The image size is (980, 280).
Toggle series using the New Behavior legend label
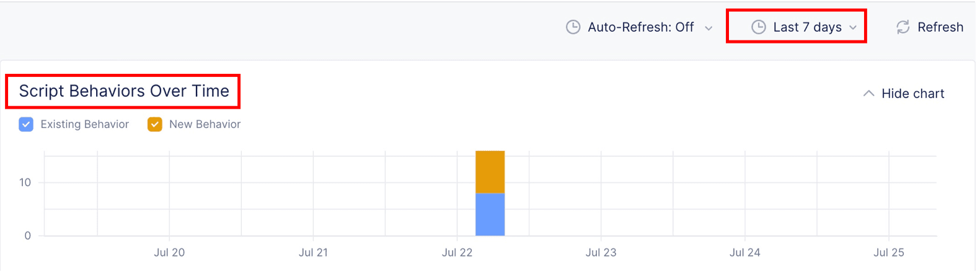(x=205, y=125)
